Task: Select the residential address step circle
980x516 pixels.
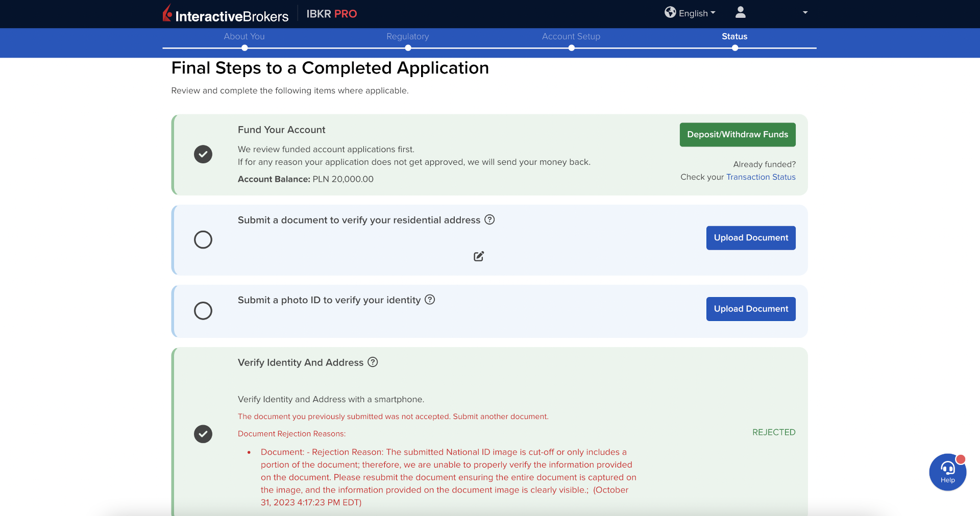Action: (203, 239)
